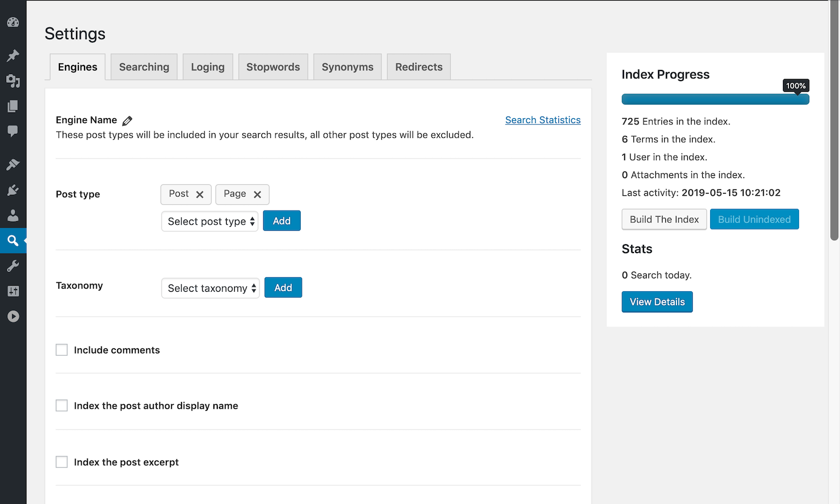Go to the Stopwords tab
Image resolution: width=840 pixels, height=504 pixels.
pos(273,67)
